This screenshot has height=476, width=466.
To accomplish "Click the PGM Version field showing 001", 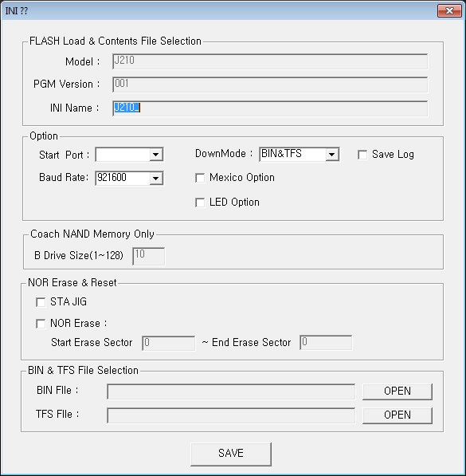I will [270, 85].
